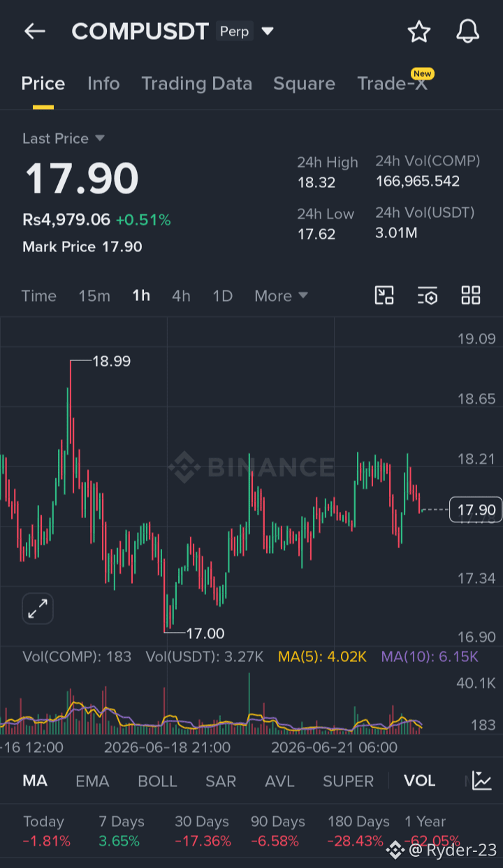Click the Mark Price 17.90 text
Screen dimensions: 503x868
tap(82, 247)
